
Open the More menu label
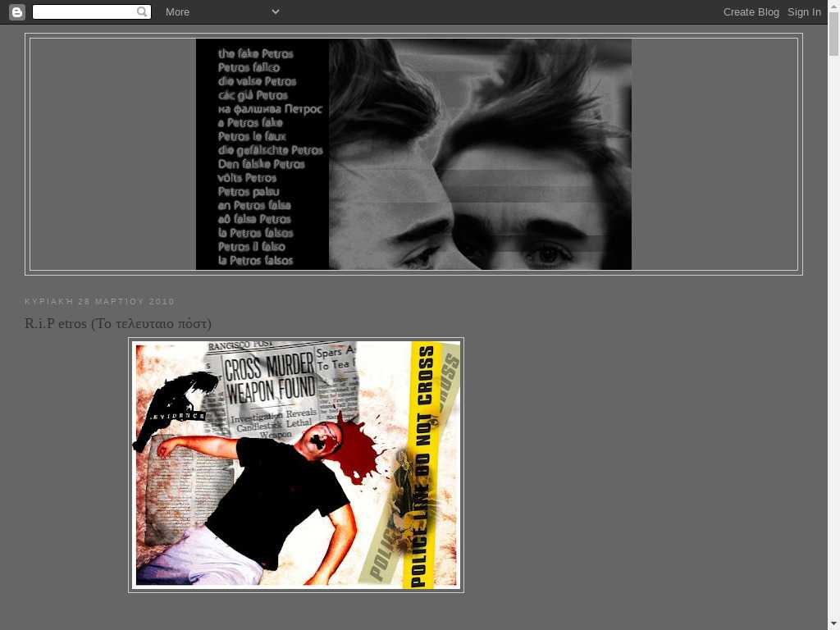[x=177, y=11]
